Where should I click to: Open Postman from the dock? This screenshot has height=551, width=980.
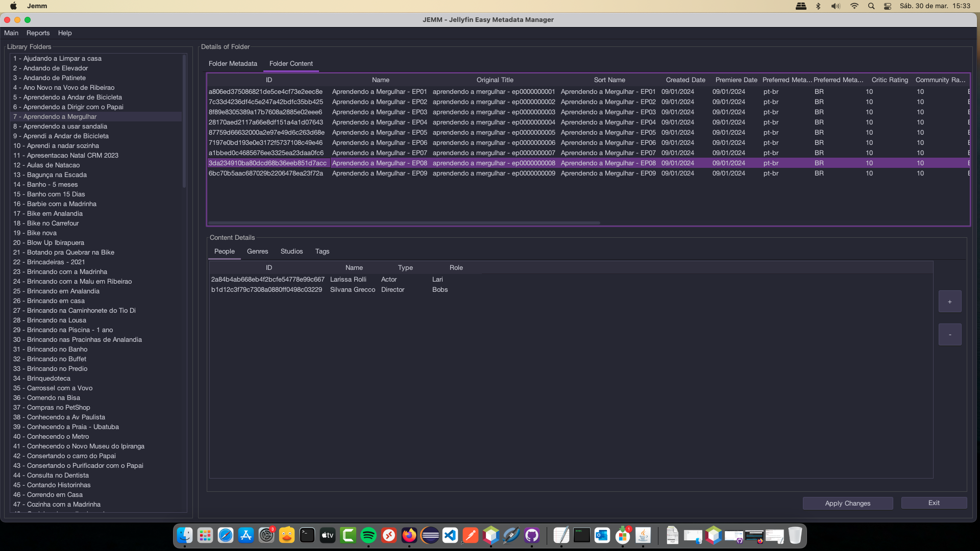pyautogui.click(x=470, y=535)
